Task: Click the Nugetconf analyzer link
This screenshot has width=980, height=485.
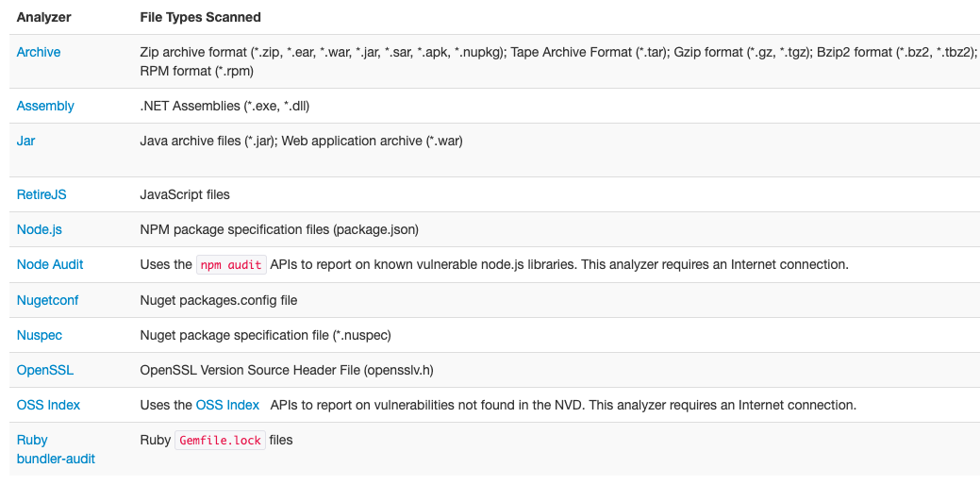Action: tap(47, 300)
